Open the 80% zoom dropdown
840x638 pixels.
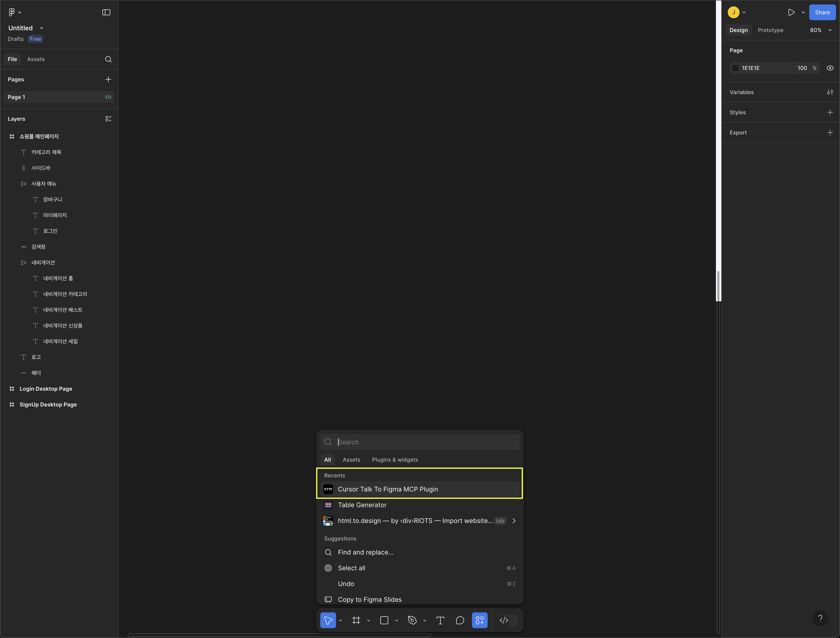point(821,30)
